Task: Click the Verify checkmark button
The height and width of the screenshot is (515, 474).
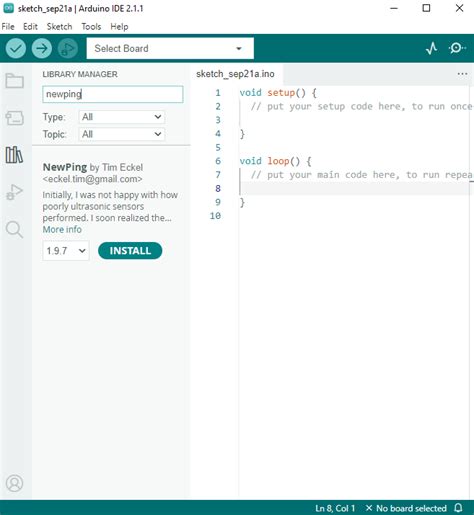Action: tap(16, 48)
